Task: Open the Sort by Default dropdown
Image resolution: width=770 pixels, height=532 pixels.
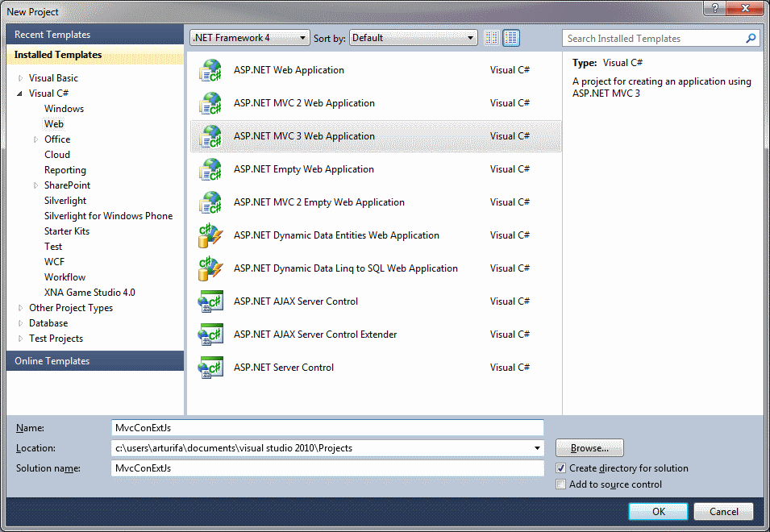Action: point(413,38)
